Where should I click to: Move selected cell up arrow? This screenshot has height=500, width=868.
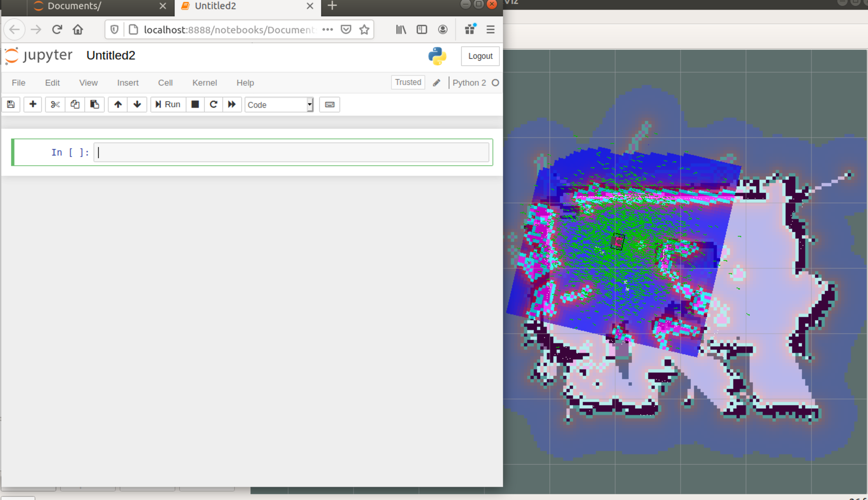point(118,104)
